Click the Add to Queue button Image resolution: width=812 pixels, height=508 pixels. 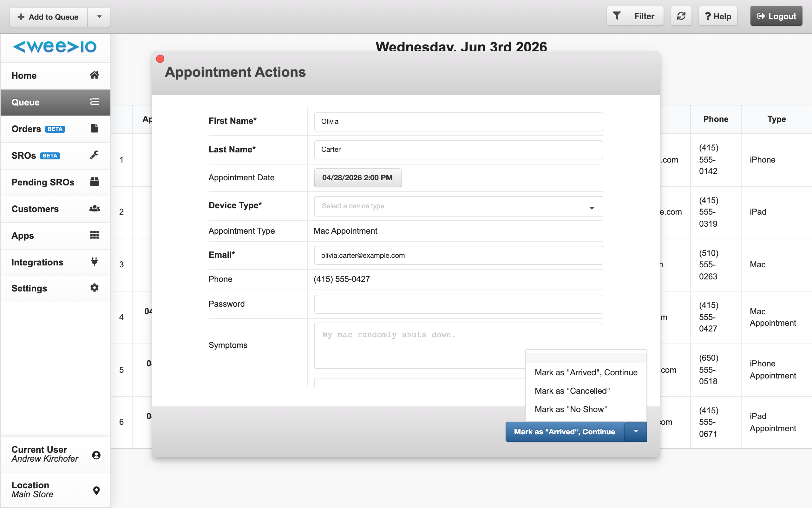tap(49, 17)
